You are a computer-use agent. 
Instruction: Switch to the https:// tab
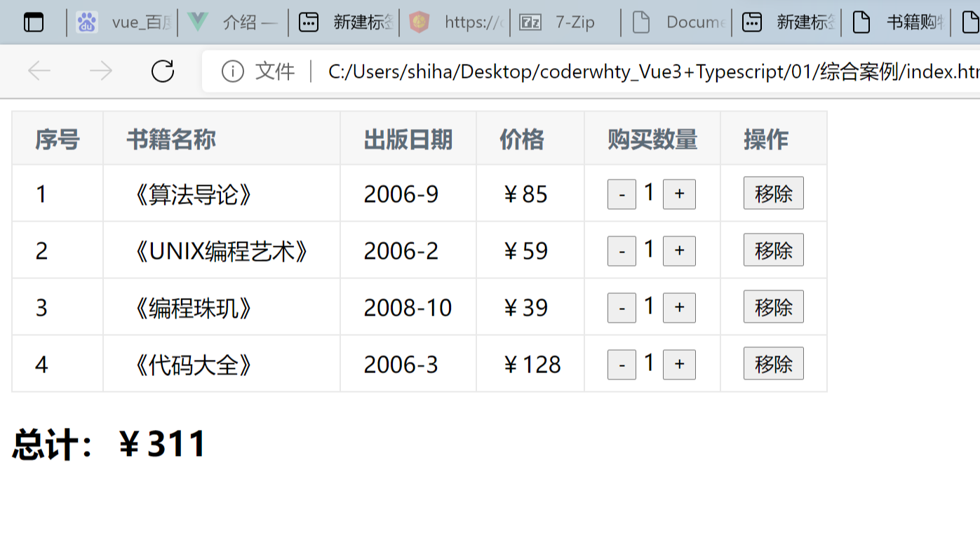pyautogui.click(x=455, y=22)
